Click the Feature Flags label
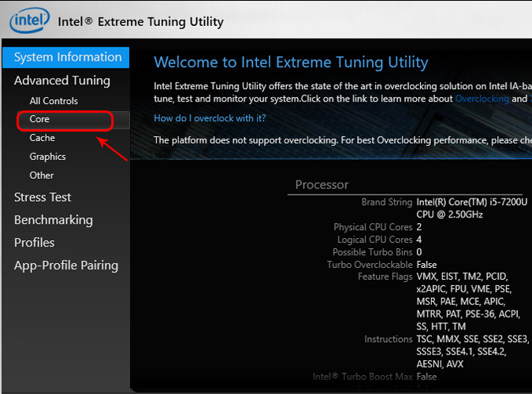The width and height of the screenshot is (532, 394). pos(385,277)
